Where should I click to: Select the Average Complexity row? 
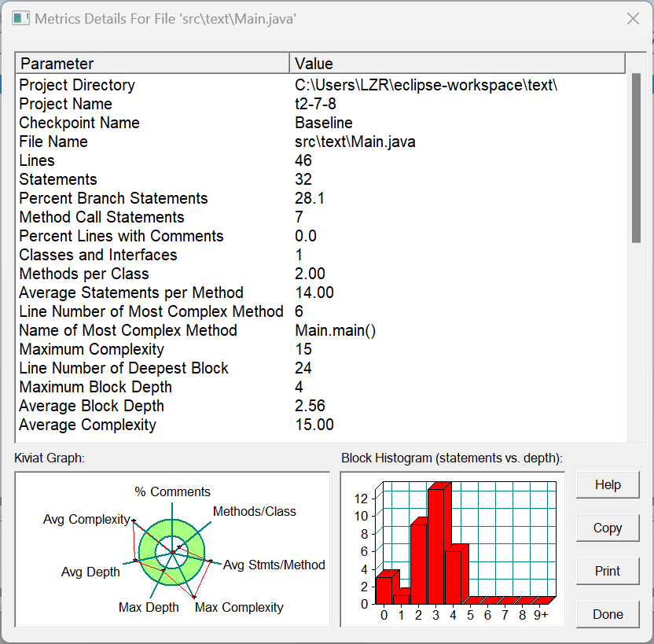pyautogui.click(x=321, y=425)
